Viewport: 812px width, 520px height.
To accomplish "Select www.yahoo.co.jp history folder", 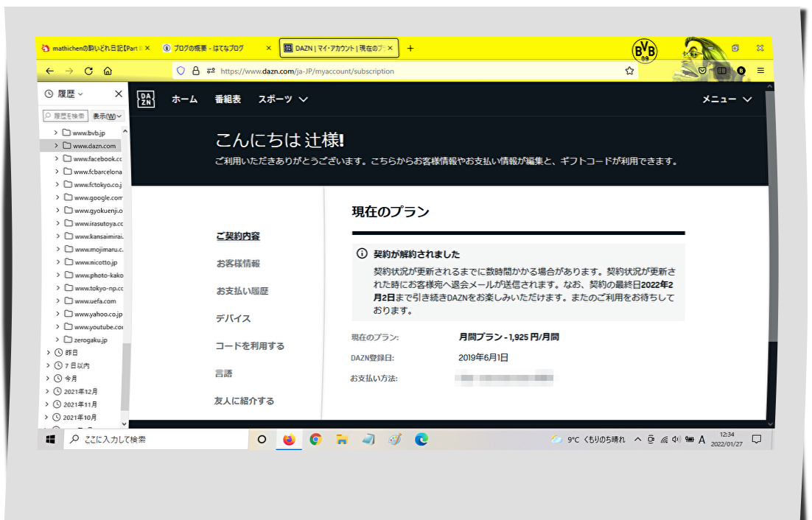I will pyautogui.click(x=94, y=314).
